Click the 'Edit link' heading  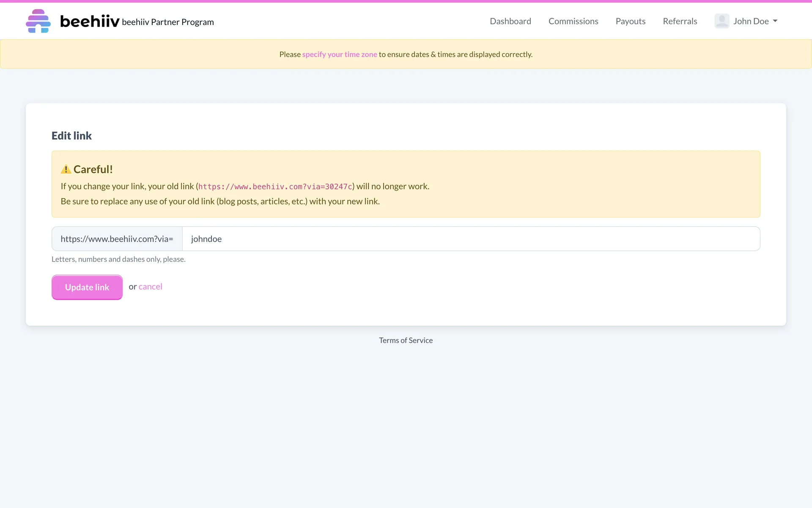click(x=71, y=135)
